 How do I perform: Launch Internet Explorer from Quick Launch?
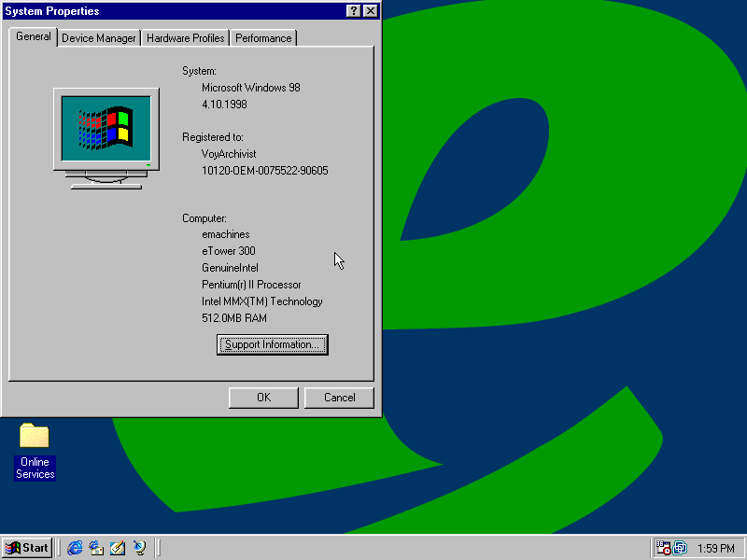tap(75, 548)
